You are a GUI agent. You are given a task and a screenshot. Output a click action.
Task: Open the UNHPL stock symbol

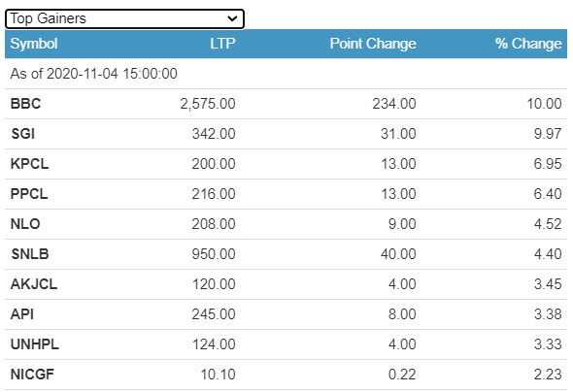[35, 344]
